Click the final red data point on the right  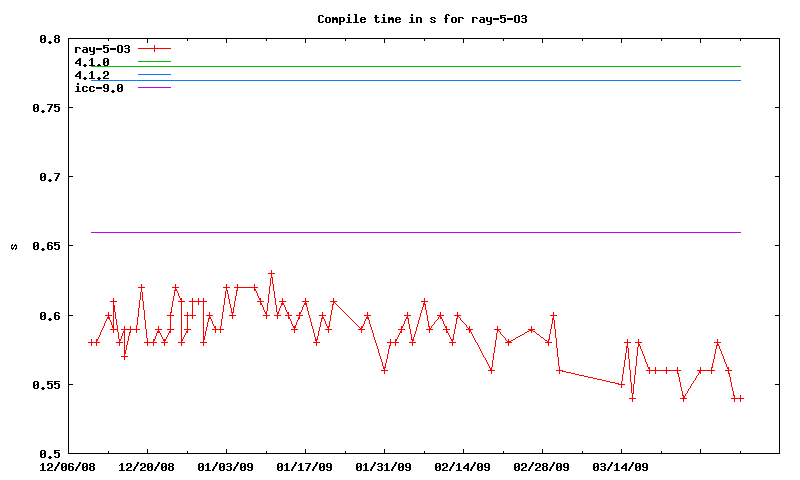pyautogui.click(x=740, y=398)
